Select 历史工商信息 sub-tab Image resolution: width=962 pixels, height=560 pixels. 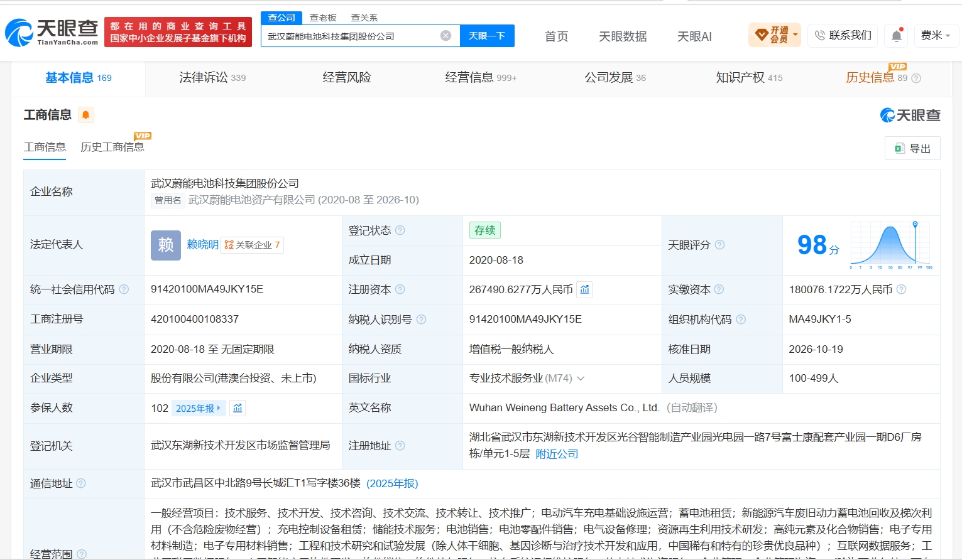112,147
